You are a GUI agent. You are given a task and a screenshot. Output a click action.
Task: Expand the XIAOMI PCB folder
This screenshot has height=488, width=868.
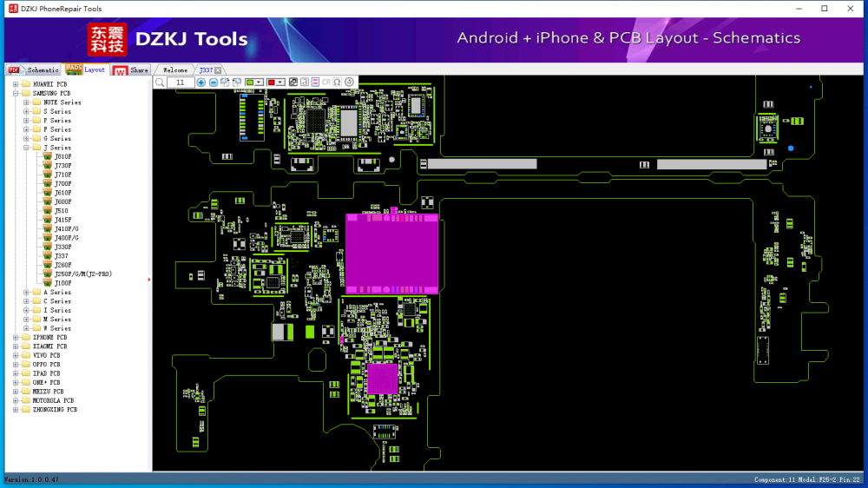click(x=16, y=346)
